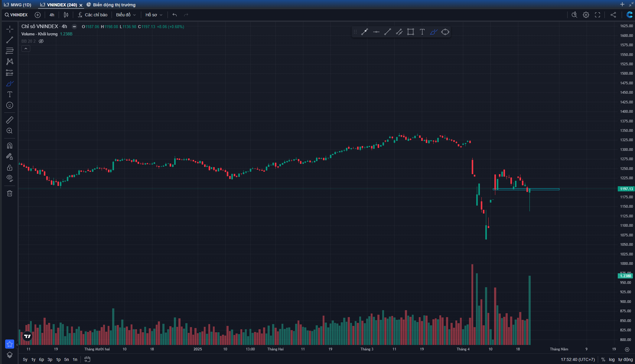Screen dimensions: 635x364
Task: Select the Fibonacci retracement tool
Action: (10, 51)
